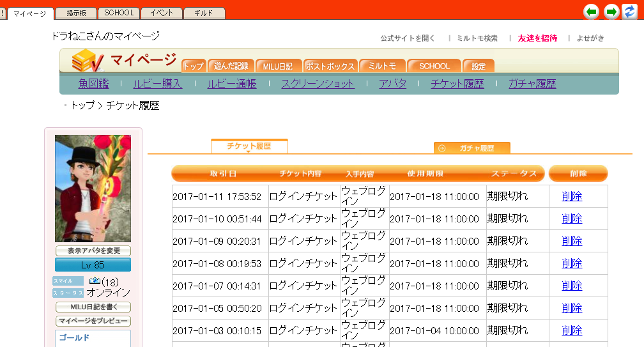Click the マイページをプレビュー button
This screenshot has width=644, height=347.
(x=93, y=321)
